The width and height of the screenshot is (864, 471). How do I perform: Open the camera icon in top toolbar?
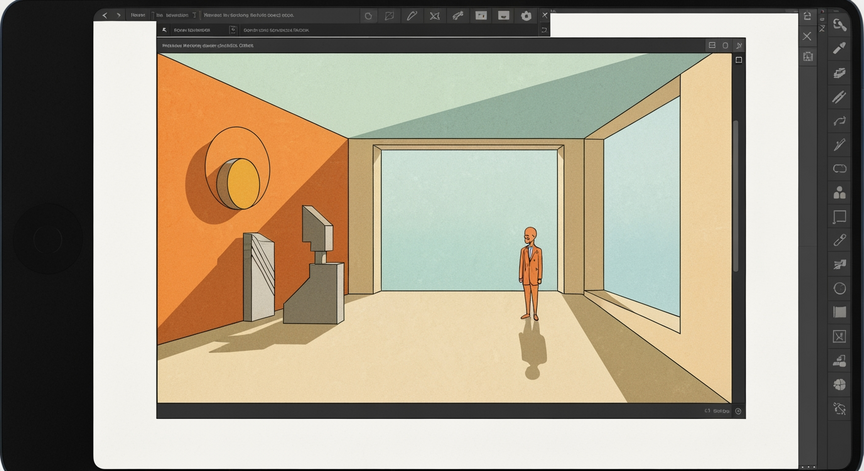526,16
